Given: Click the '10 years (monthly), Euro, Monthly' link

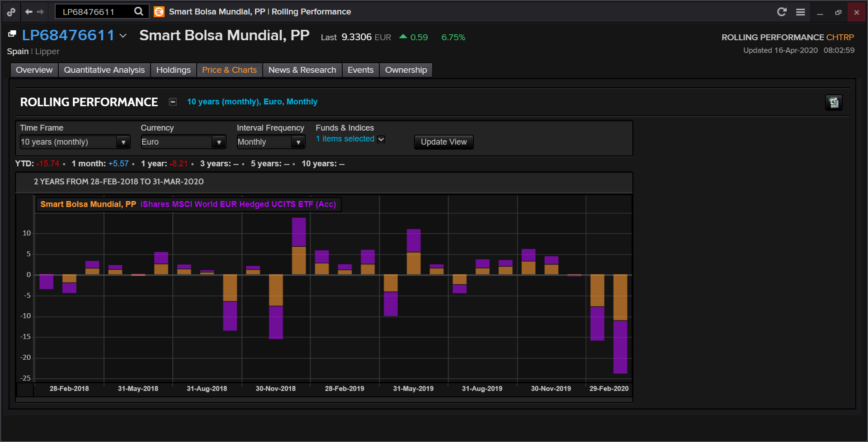Looking at the screenshot, I should 252,102.
